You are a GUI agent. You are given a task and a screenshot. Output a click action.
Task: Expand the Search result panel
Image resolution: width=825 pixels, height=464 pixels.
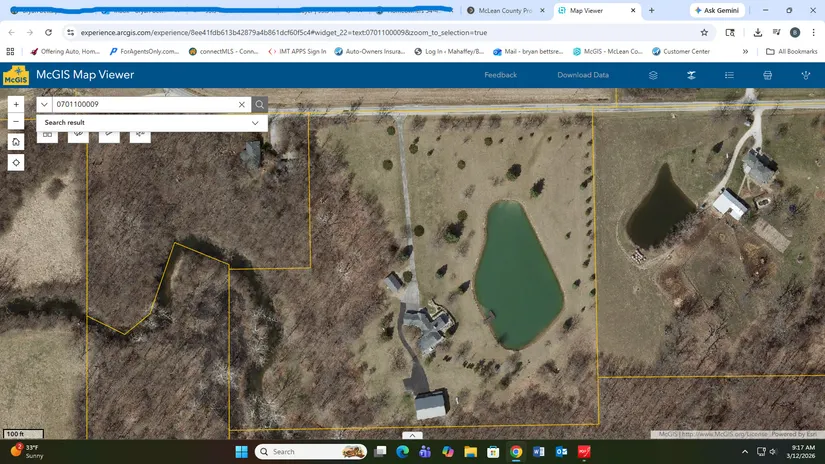tap(255, 123)
